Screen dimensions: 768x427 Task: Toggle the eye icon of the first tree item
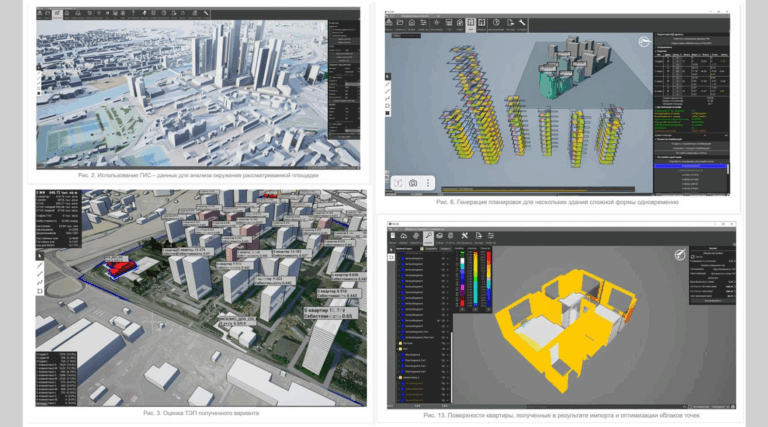tap(443, 256)
